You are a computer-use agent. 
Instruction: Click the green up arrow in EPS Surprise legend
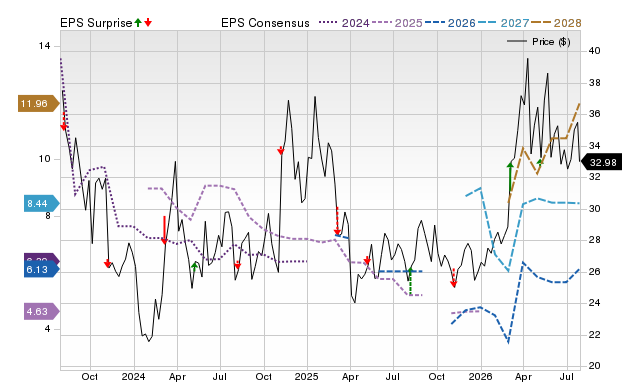click(138, 22)
